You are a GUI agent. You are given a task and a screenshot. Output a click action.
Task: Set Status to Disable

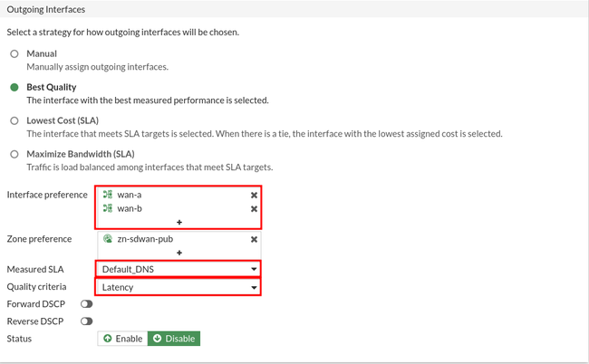(x=174, y=339)
